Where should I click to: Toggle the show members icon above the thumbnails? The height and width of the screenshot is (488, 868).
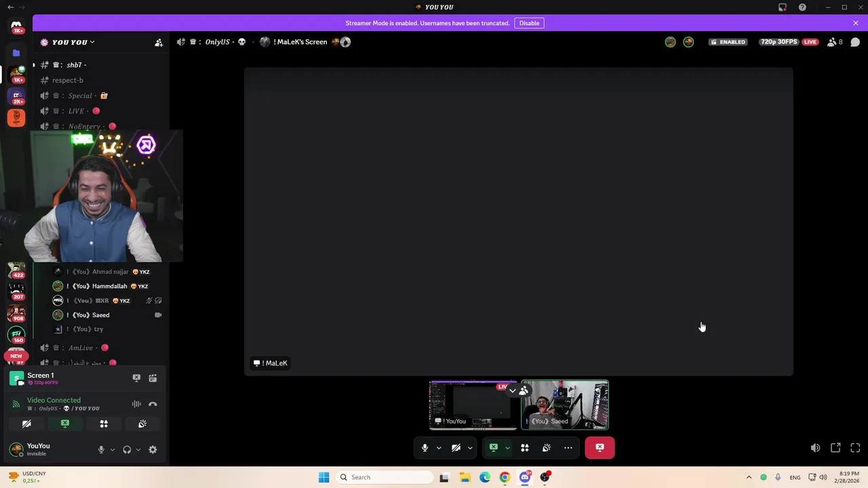tap(524, 390)
